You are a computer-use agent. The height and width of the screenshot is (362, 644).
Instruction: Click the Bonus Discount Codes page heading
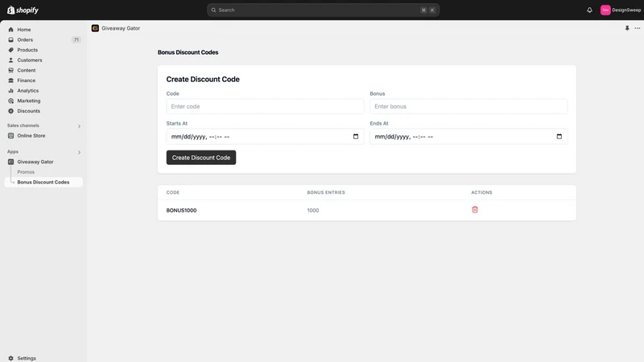(x=188, y=52)
